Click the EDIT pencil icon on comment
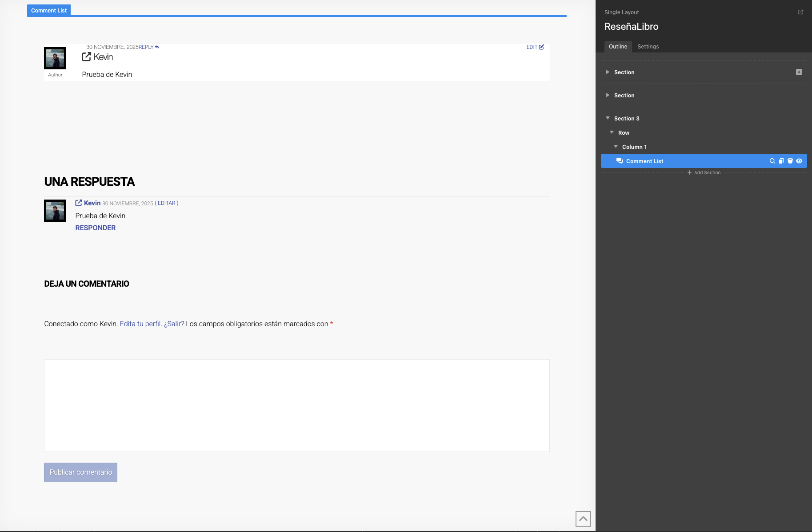812x532 pixels. click(541, 47)
